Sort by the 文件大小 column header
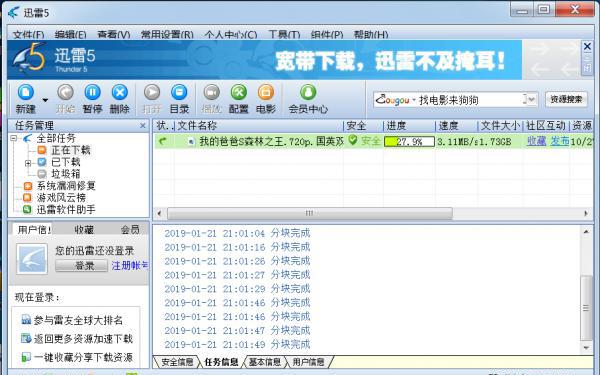Image resolution: width=600 pixels, height=375 pixels. [x=500, y=126]
